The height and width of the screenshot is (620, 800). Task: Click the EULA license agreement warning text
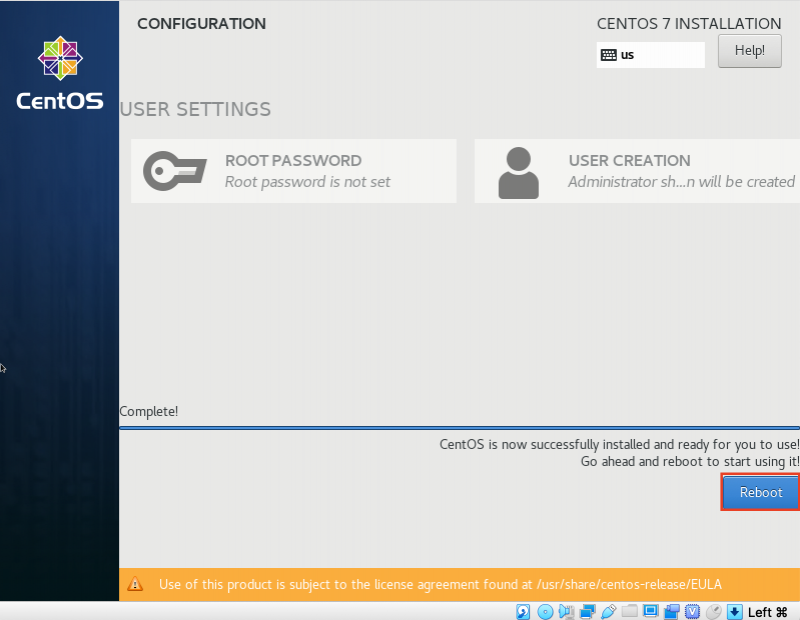pos(440,584)
